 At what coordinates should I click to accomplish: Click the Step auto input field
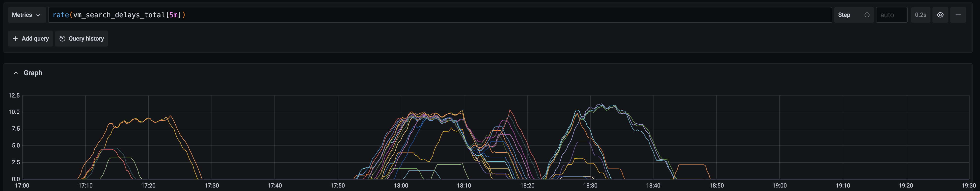891,15
